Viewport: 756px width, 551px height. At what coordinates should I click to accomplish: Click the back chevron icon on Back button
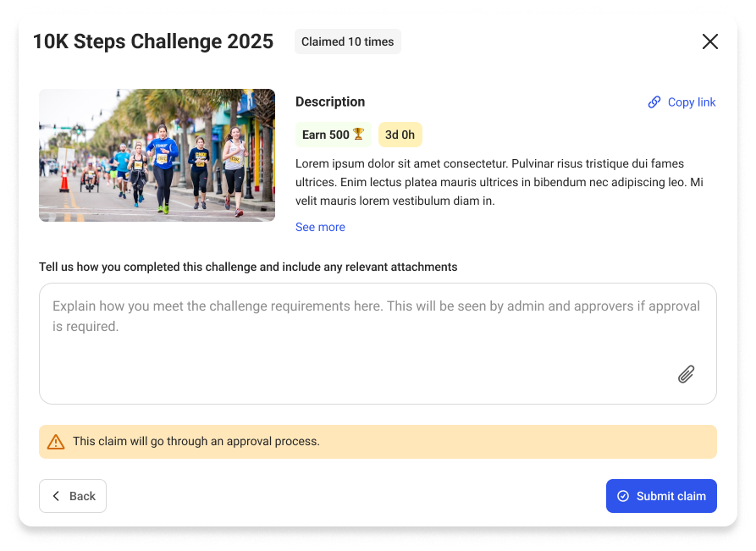[x=56, y=496]
